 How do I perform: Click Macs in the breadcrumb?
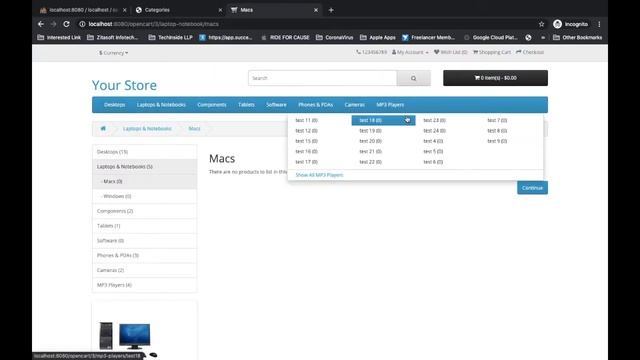[194, 129]
